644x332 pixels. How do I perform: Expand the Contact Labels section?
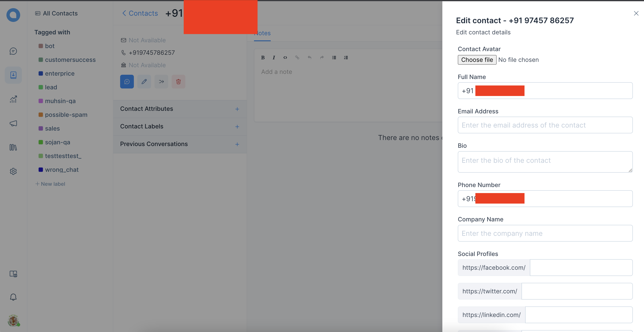237,127
